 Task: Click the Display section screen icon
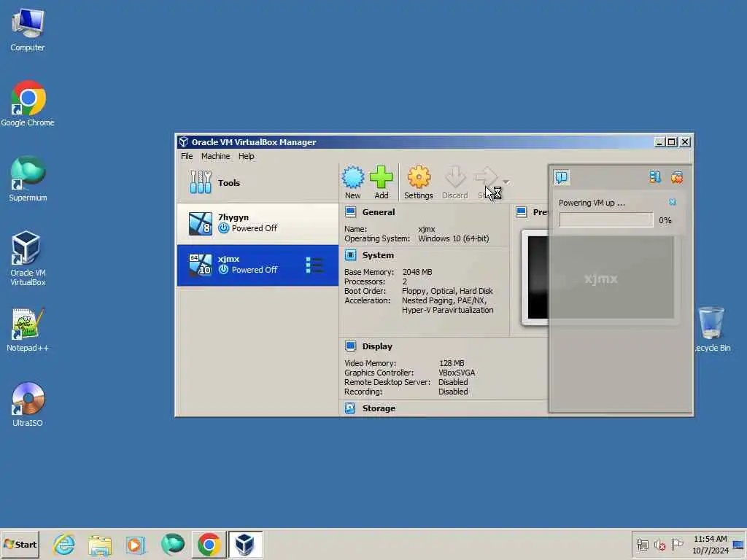(351, 346)
